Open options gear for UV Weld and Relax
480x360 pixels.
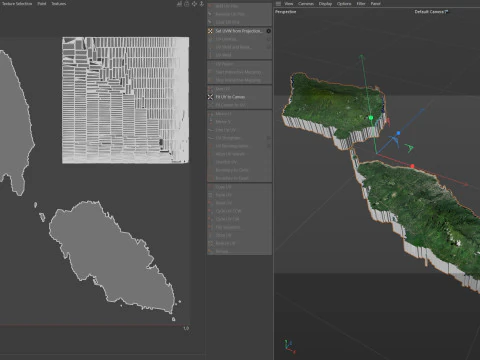(x=269, y=47)
